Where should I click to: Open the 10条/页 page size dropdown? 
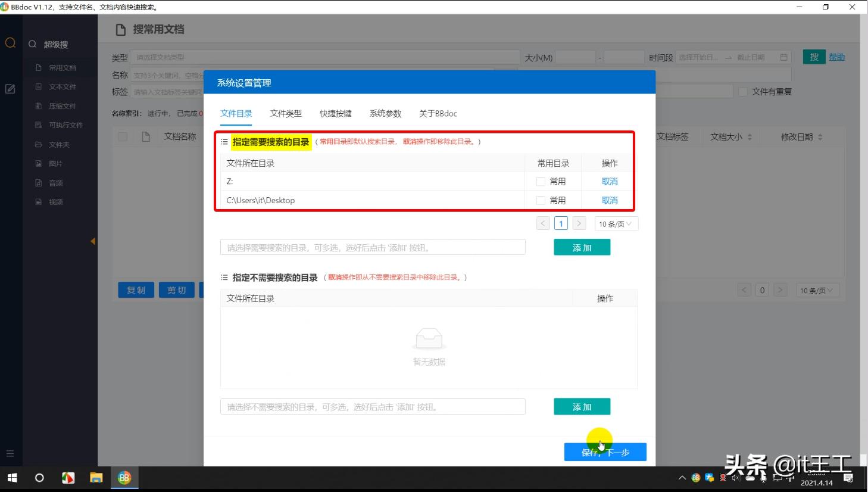click(616, 223)
